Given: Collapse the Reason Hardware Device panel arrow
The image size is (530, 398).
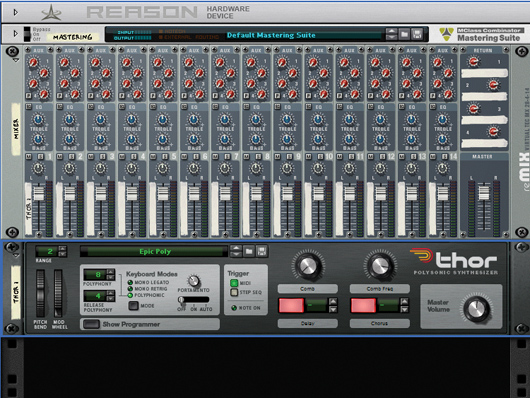Looking at the screenshot, I should 15,13.
